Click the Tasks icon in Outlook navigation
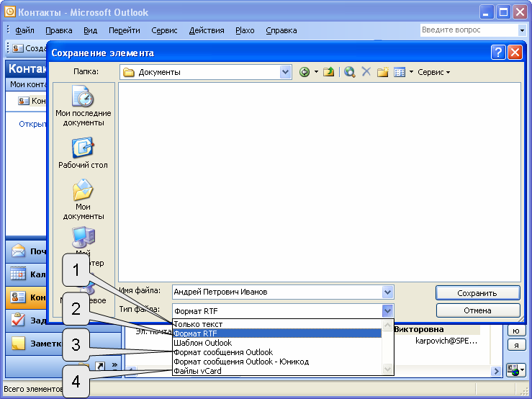The image size is (532, 399). click(x=18, y=320)
